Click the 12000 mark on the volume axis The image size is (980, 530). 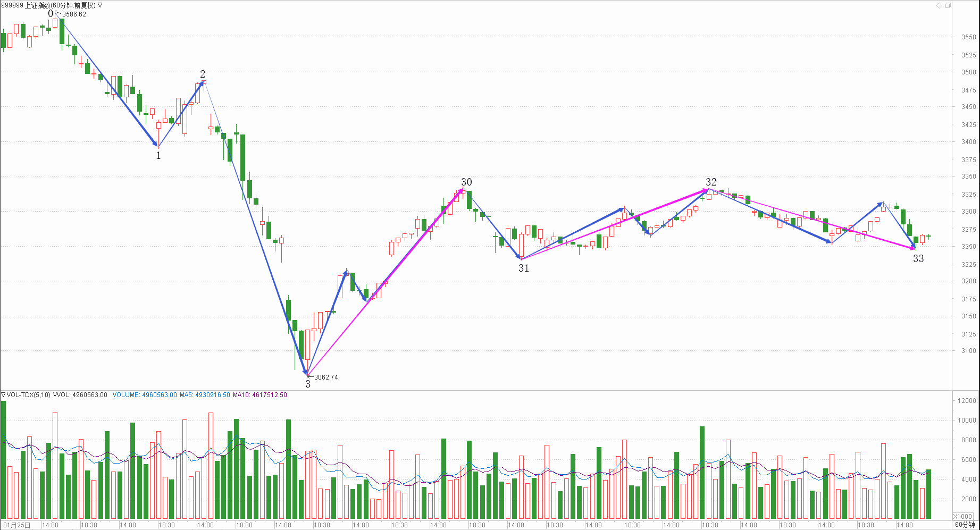967,401
